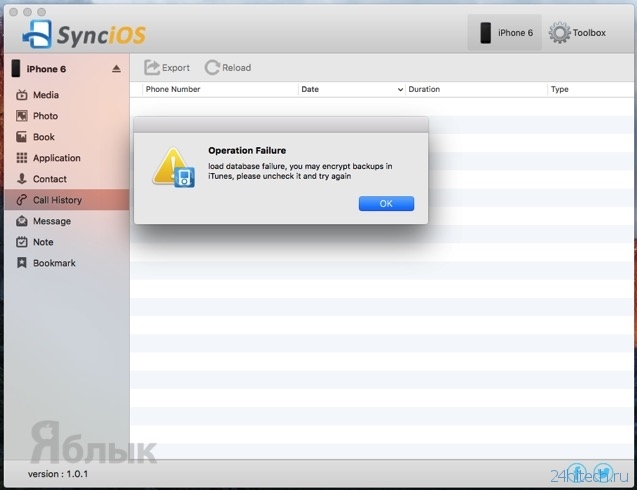This screenshot has width=637, height=490.
Task: Select the Call History phone icon
Action: coord(22,200)
